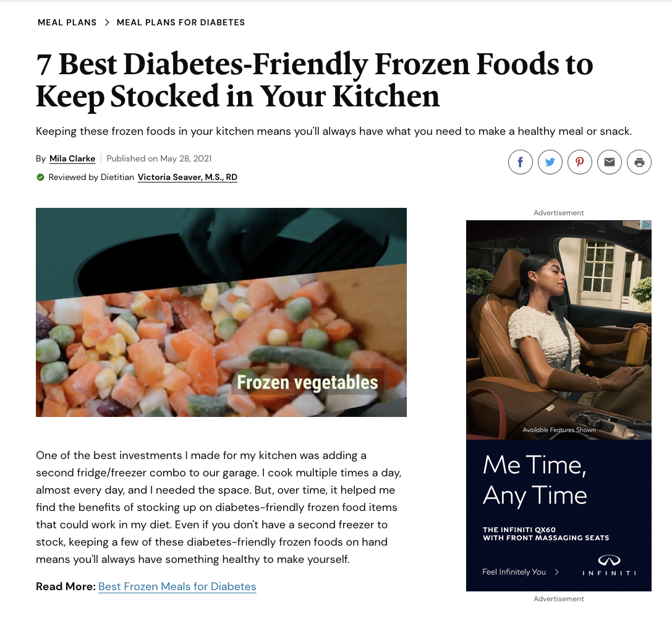
Task: Click the Infiniti logo in the ad
Action: coord(609,565)
